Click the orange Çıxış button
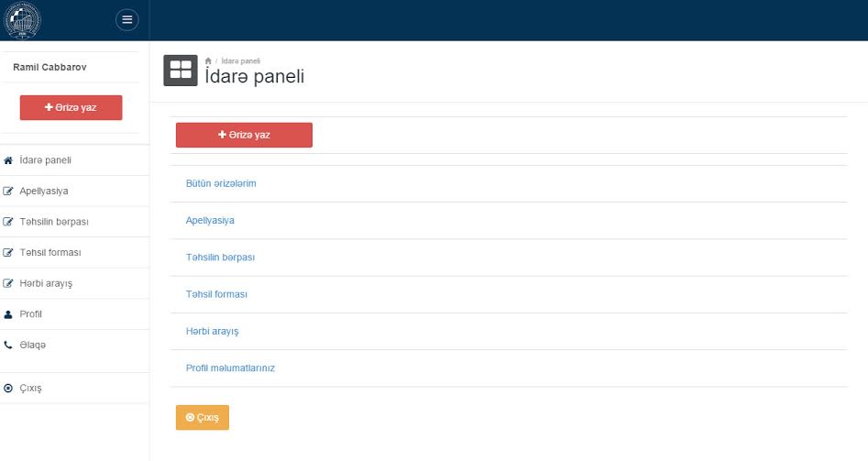This screenshot has height=461, width=868. (x=203, y=417)
